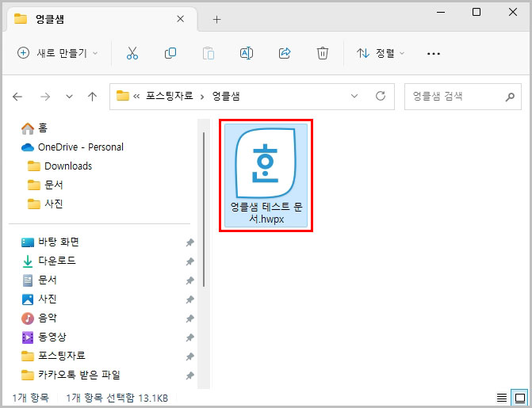Click 엉클샘 in the breadcrumb path
Screen dimensions: 532x408
pyautogui.click(x=226, y=97)
